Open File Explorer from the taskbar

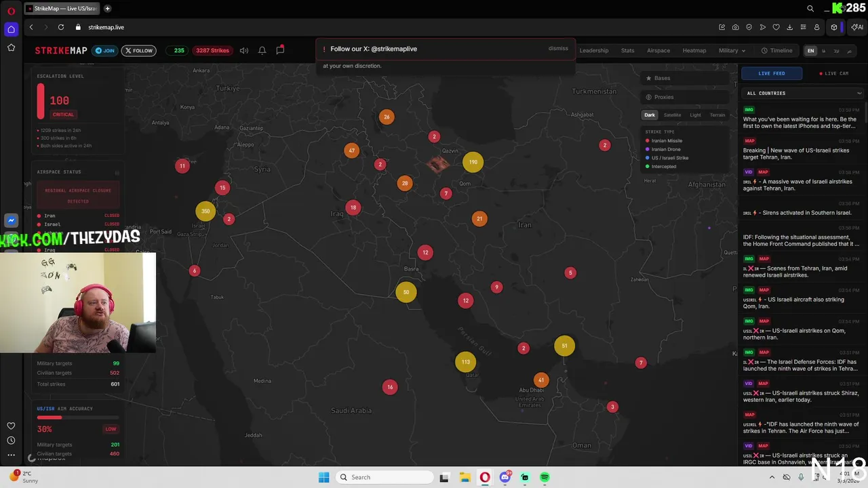tap(465, 477)
